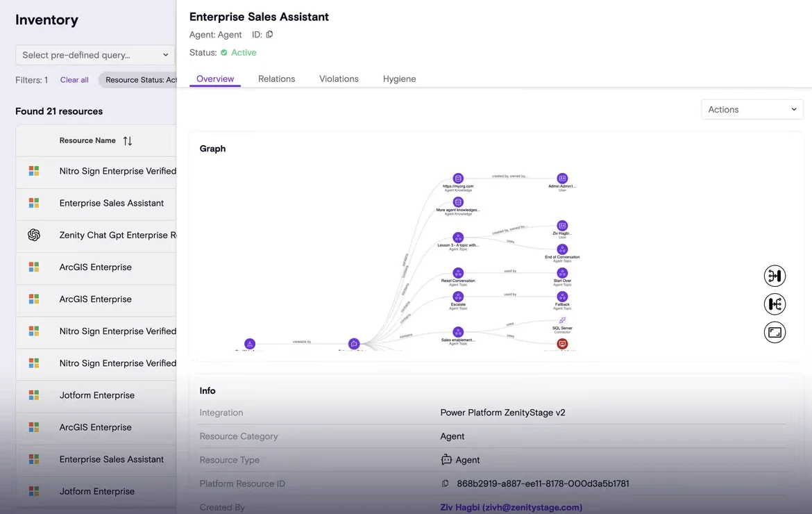Open the graph in fullscreen view
Image resolution: width=812 pixels, height=514 pixels.
point(775,332)
